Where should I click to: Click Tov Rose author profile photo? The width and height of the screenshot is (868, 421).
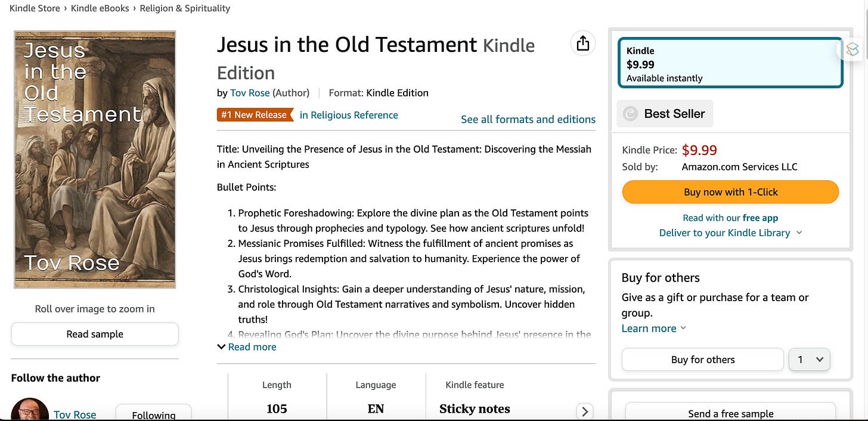[x=30, y=409]
